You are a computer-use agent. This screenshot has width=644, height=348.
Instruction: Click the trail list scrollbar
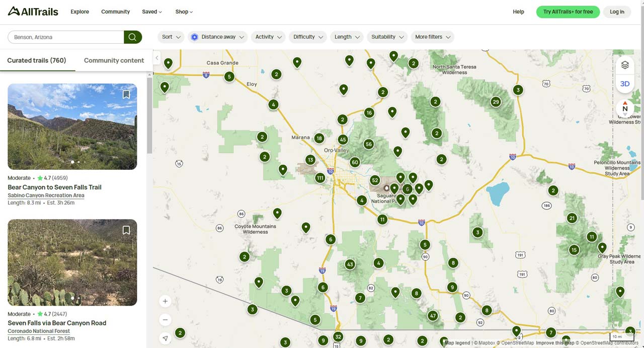pos(149,116)
